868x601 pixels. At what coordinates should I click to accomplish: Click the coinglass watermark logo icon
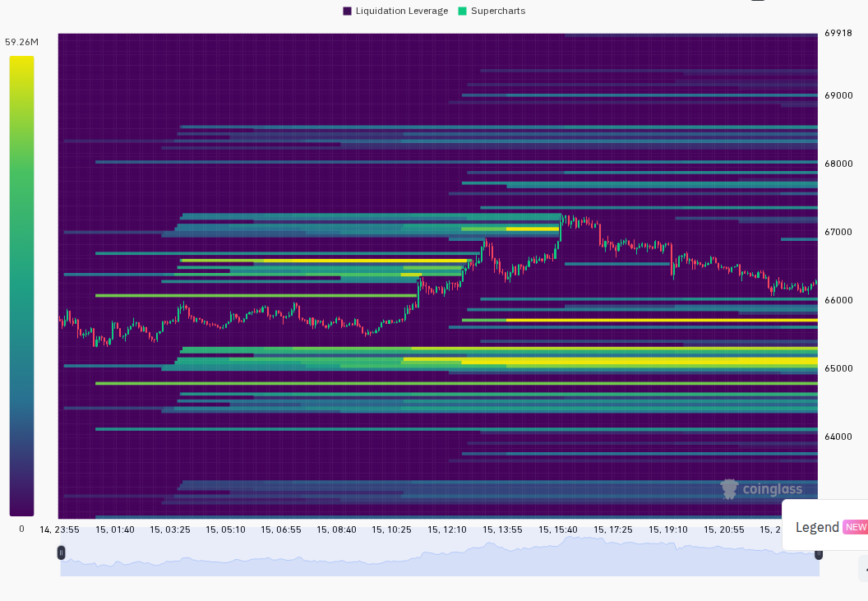point(729,489)
